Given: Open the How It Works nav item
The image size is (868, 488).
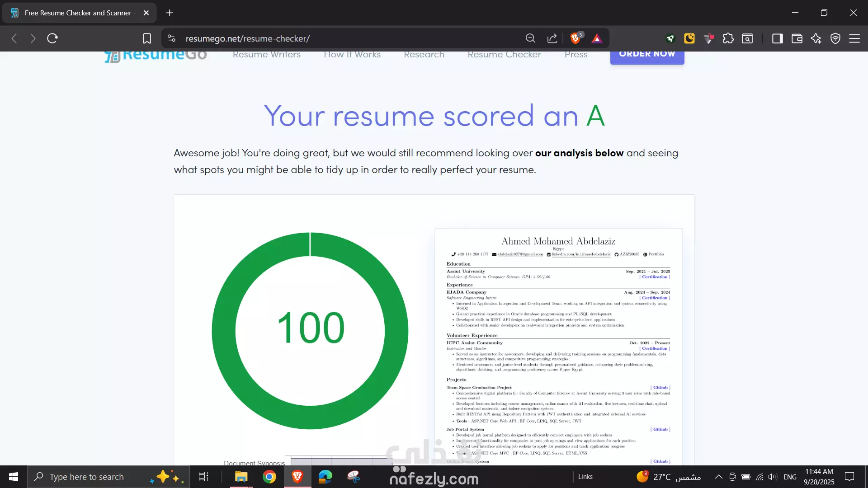Looking at the screenshot, I should 352,54.
